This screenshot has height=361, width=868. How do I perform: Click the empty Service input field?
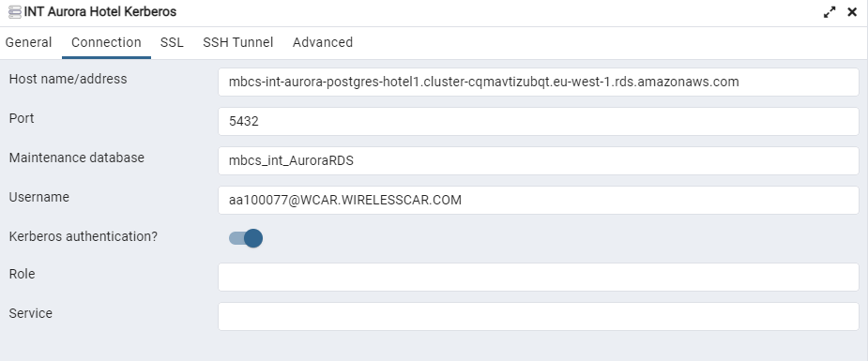(x=538, y=316)
